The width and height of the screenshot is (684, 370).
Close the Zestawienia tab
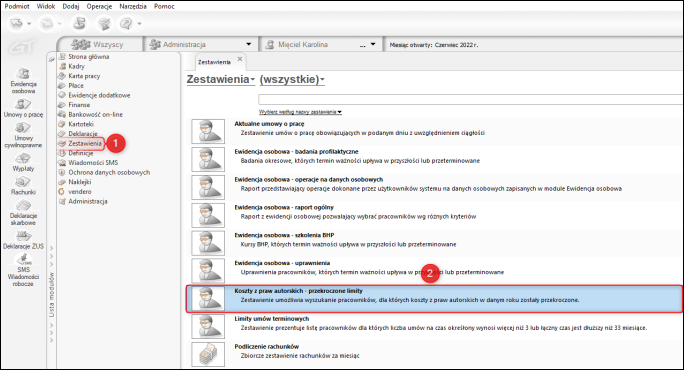239,59
